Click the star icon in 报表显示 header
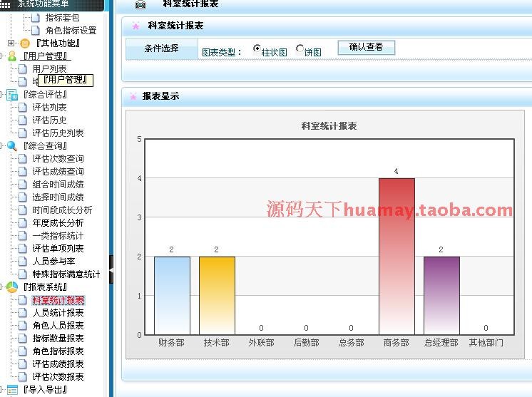This screenshot has height=397, width=532. pos(133,96)
